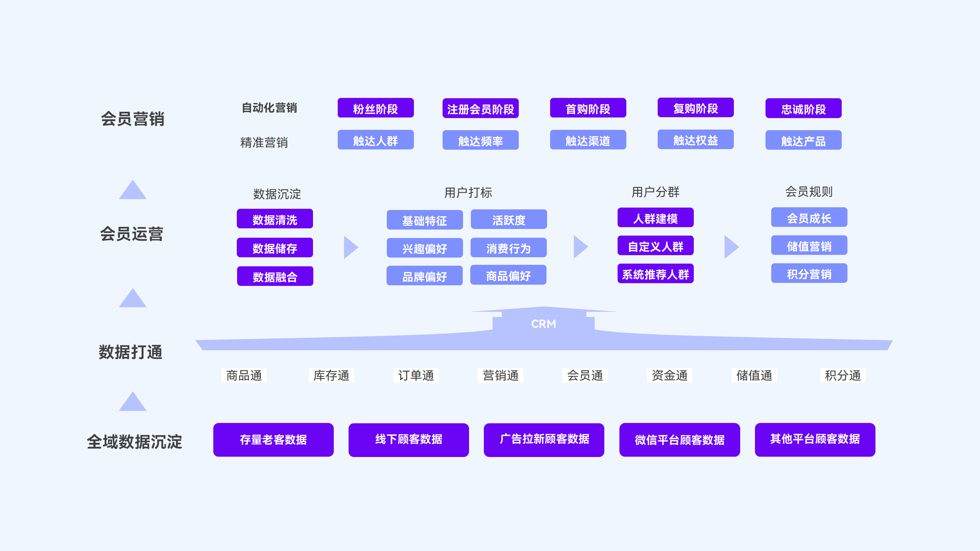Click the 商品偏好 tag
The width and height of the screenshot is (980, 551).
(508, 275)
